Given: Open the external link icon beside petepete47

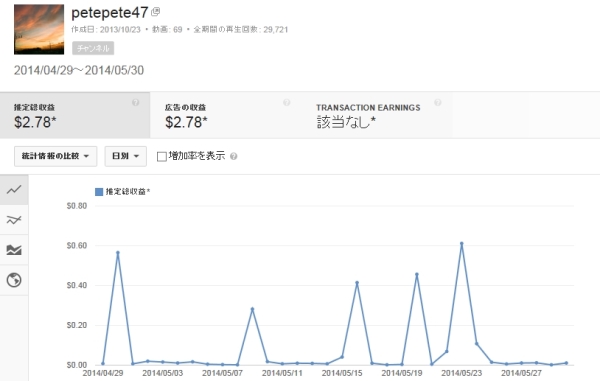Looking at the screenshot, I should coord(155,12).
